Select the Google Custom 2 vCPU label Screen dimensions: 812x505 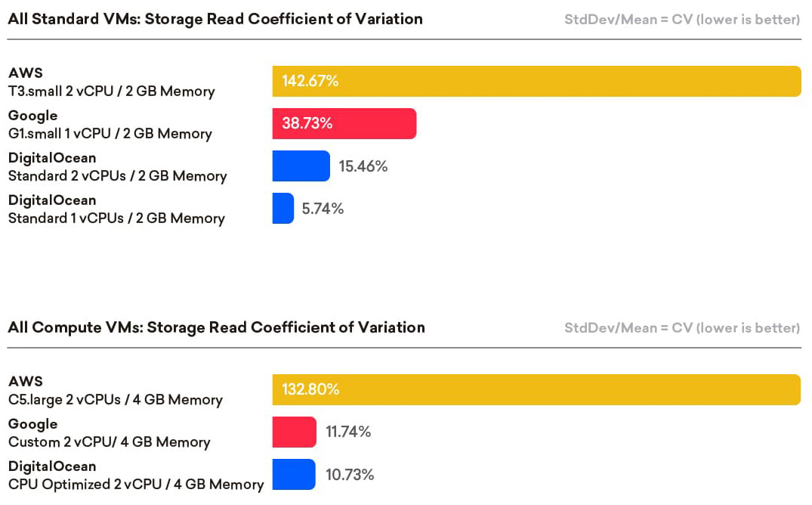(110, 433)
